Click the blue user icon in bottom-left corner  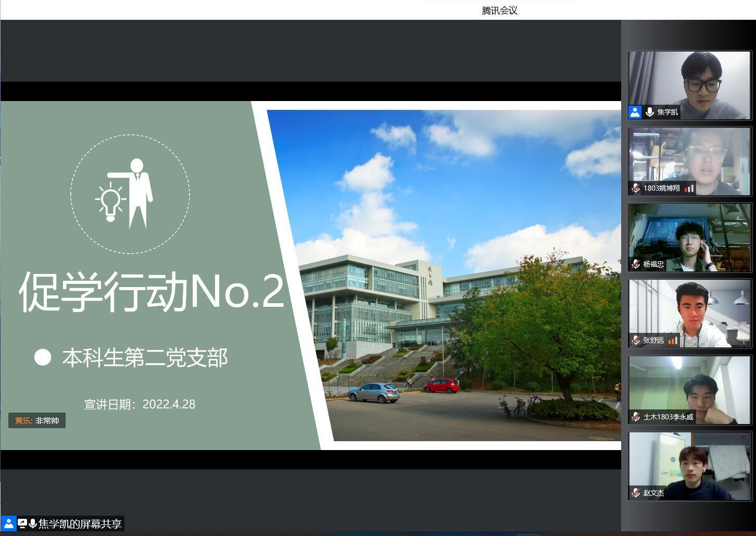coord(9,523)
